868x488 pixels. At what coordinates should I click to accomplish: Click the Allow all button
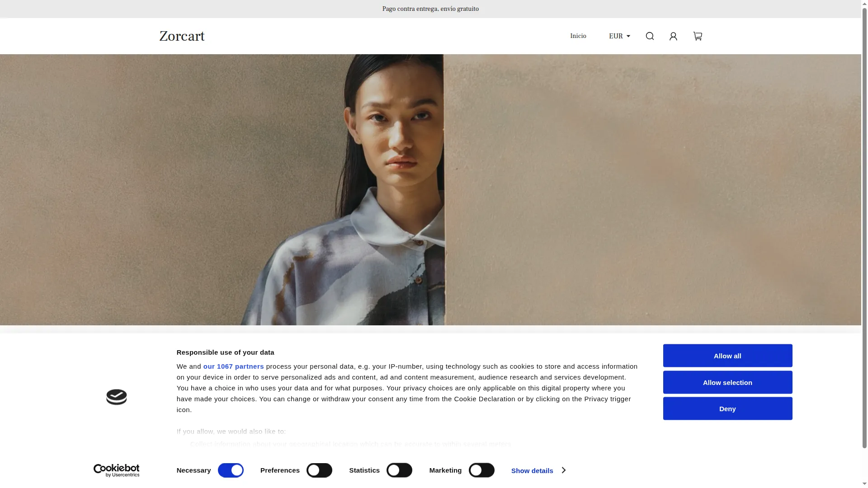click(727, 356)
